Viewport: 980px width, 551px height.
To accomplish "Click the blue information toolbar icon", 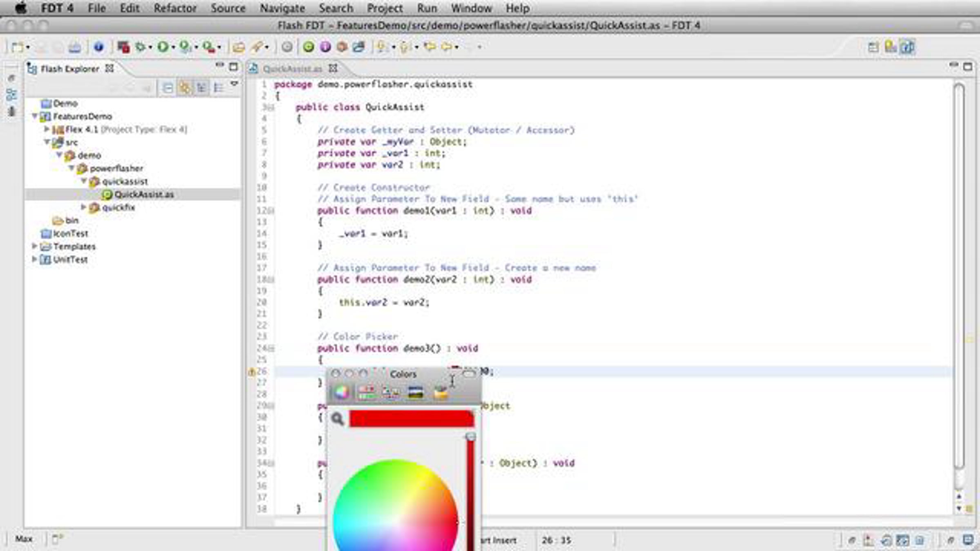I will click(x=98, y=47).
